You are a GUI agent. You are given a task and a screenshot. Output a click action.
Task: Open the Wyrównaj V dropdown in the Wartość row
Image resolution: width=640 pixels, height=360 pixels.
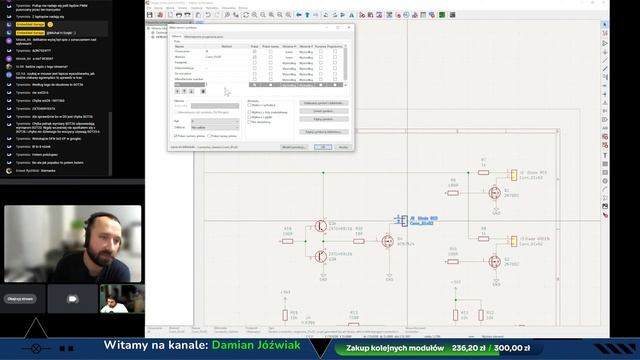pyautogui.click(x=306, y=57)
